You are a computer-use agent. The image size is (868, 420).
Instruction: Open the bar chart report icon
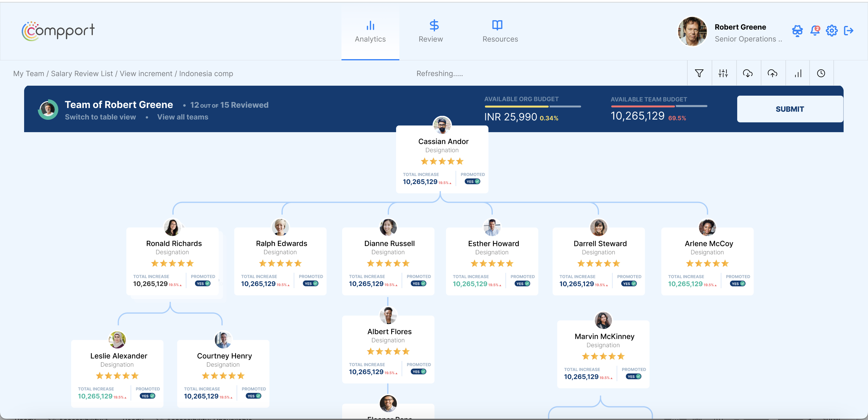pyautogui.click(x=797, y=73)
